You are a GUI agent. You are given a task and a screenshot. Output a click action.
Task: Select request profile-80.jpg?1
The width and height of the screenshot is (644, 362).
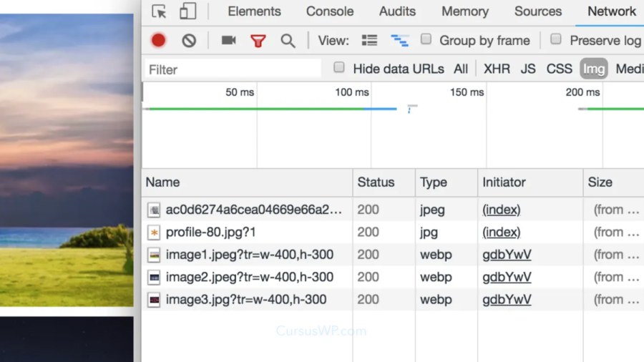(x=210, y=233)
